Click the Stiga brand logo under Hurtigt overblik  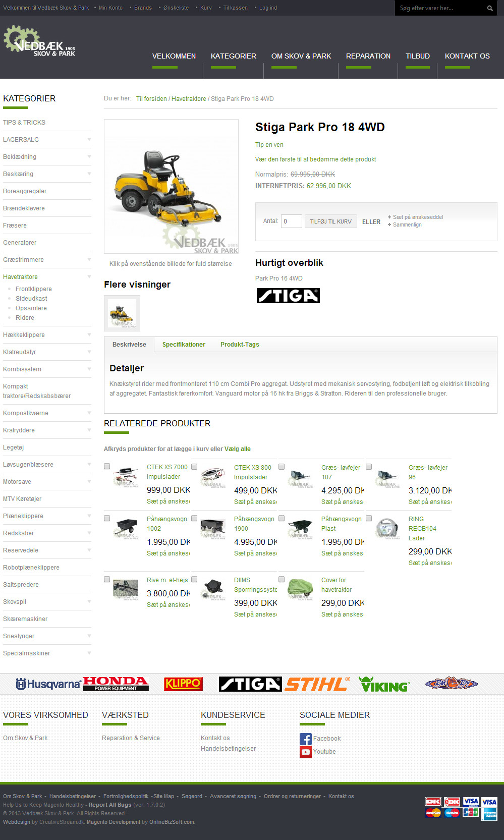pos(288,296)
